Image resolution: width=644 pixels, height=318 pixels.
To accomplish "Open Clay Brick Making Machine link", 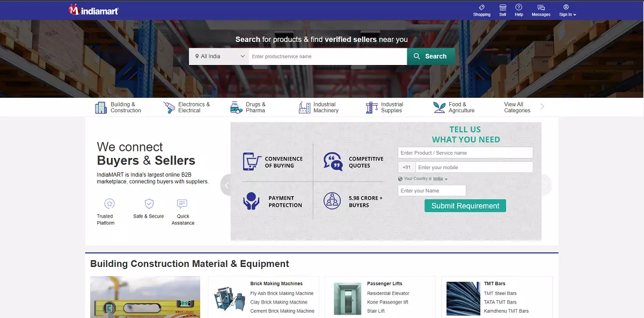I will coord(279,302).
